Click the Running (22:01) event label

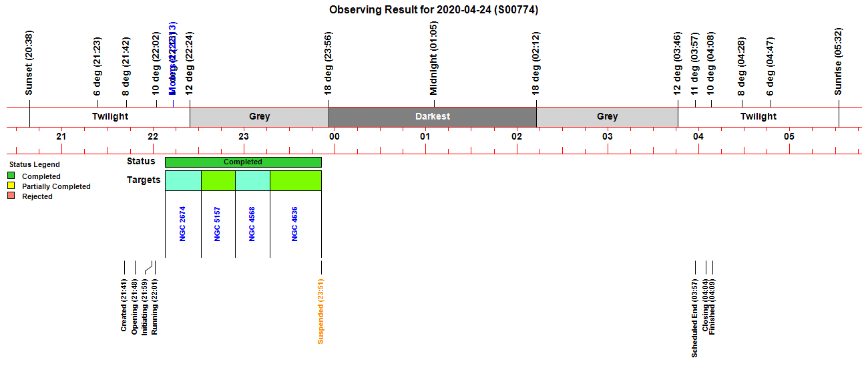click(154, 307)
